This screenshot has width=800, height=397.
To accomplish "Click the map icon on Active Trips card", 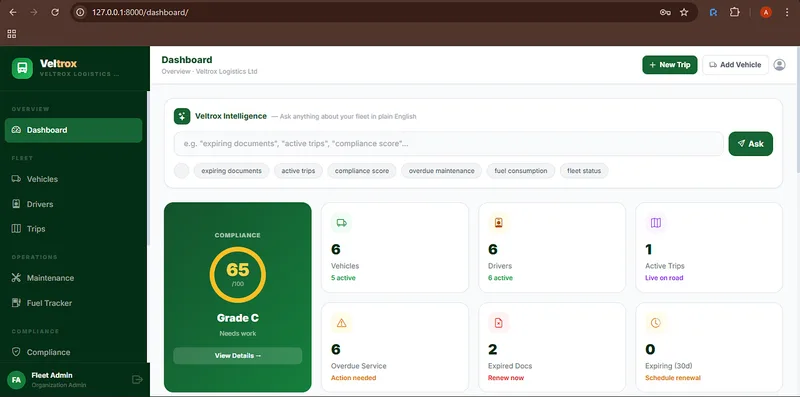I will (656, 222).
